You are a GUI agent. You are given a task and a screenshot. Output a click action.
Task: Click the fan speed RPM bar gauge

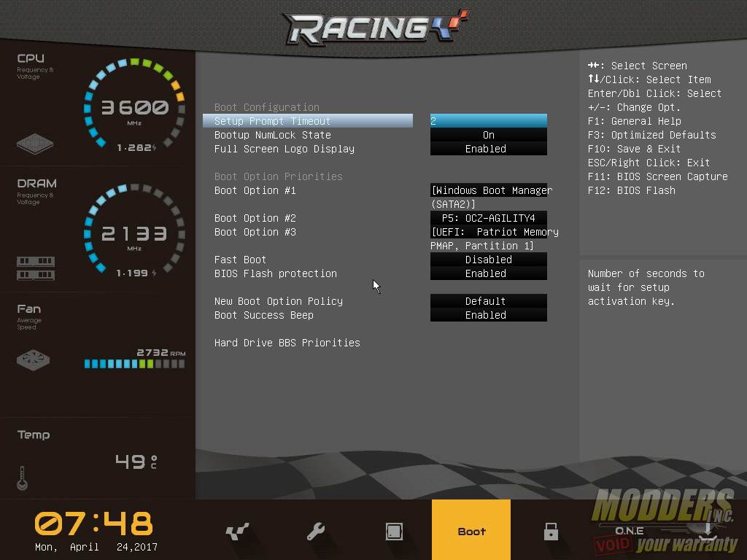click(x=133, y=362)
